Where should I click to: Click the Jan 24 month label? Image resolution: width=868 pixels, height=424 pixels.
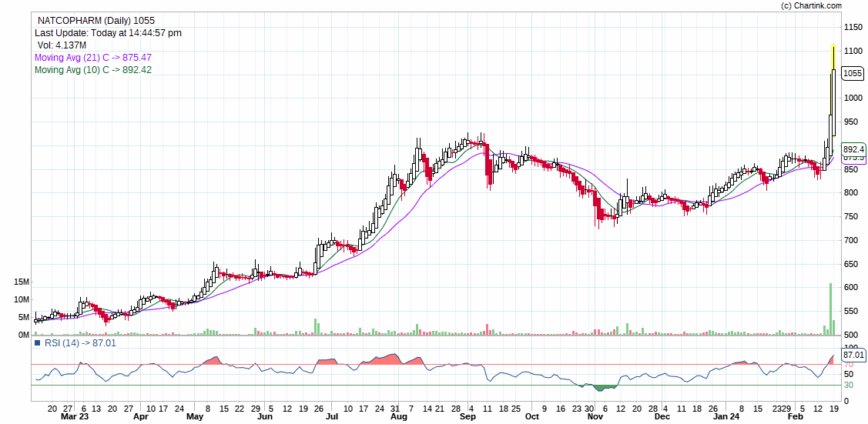726,416
